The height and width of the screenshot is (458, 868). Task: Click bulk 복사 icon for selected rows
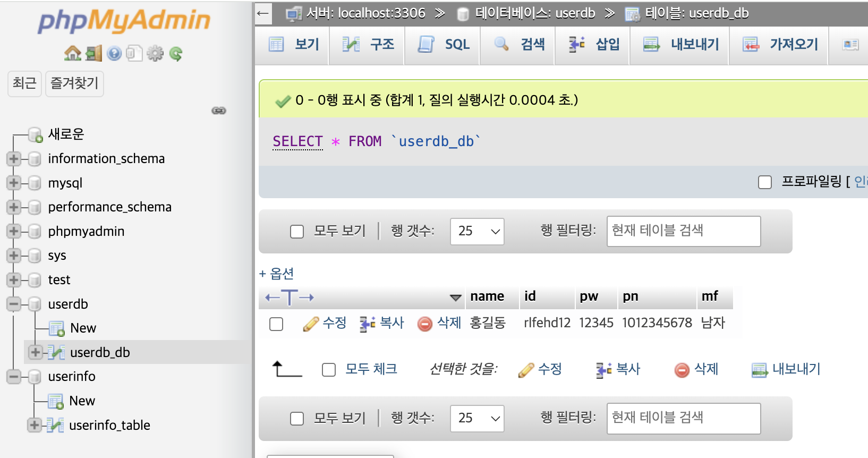pyautogui.click(x=604, y=370)
